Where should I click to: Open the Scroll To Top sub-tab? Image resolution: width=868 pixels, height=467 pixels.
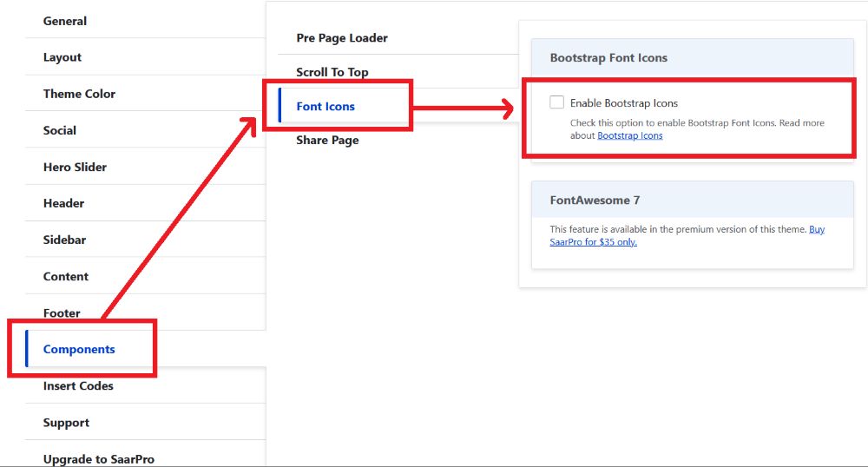332,72
